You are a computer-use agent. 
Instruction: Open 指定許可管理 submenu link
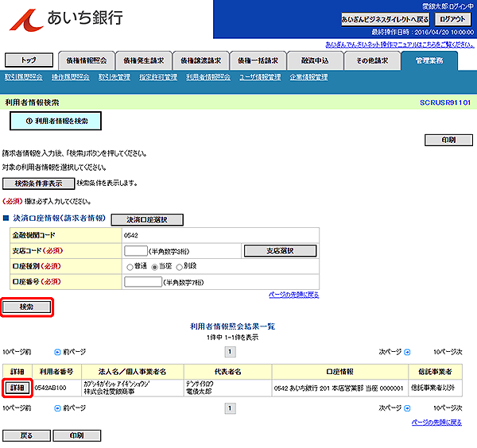(x=158, y=77)
